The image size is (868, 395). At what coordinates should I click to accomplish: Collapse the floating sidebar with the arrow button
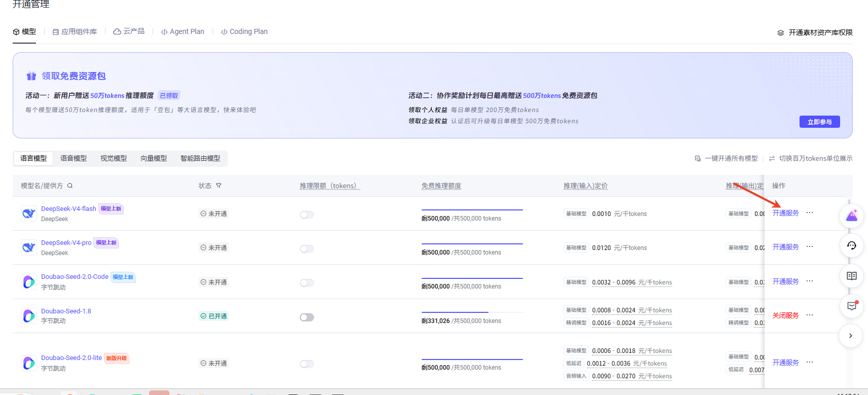coord(851,336)
